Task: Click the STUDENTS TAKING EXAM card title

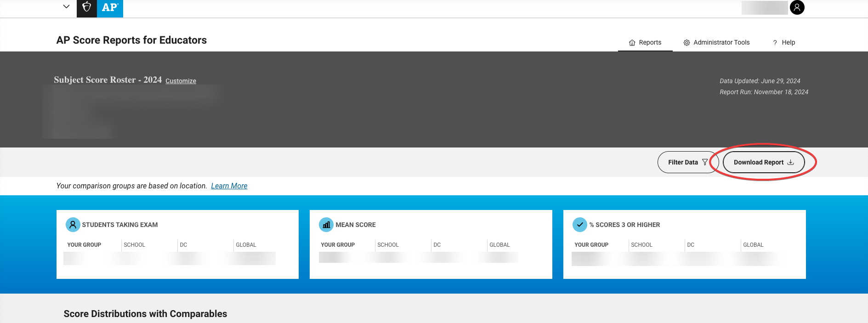Action: [119, 225]
